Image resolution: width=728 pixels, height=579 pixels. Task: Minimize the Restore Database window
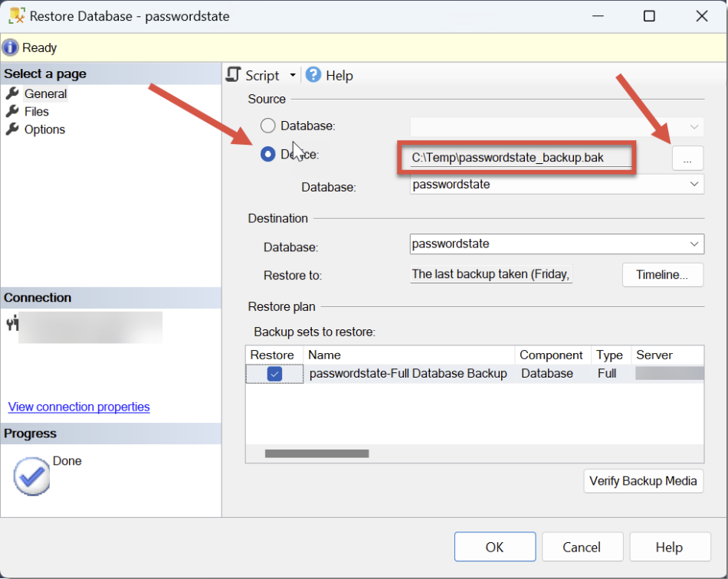pyautogui.click(x=598, y=16)
